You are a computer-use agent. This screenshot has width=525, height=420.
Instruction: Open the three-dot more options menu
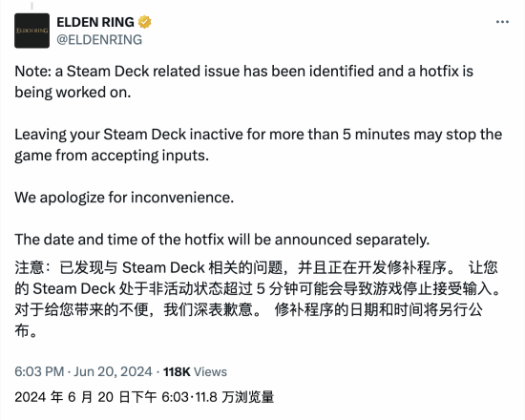click(502, 22)
